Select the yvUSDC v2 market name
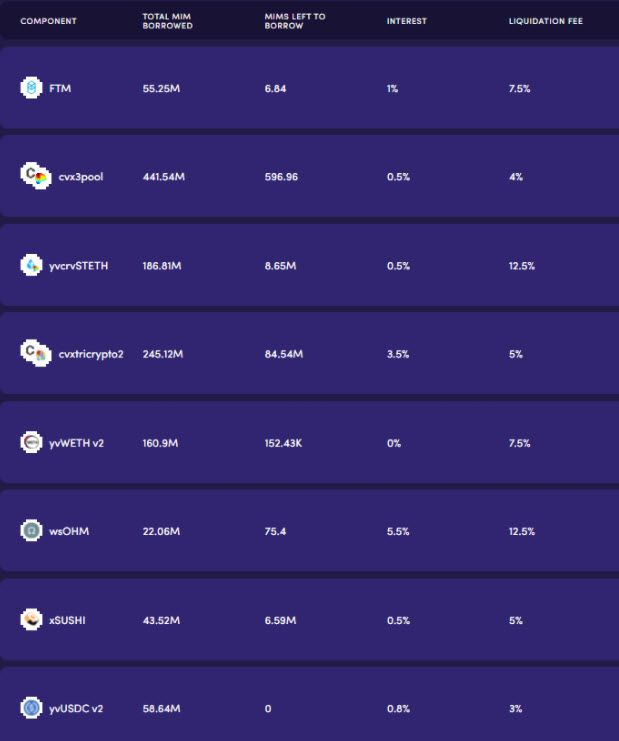Screen dimensions: 619x741 pyautogui.click(x=76, y=709)
